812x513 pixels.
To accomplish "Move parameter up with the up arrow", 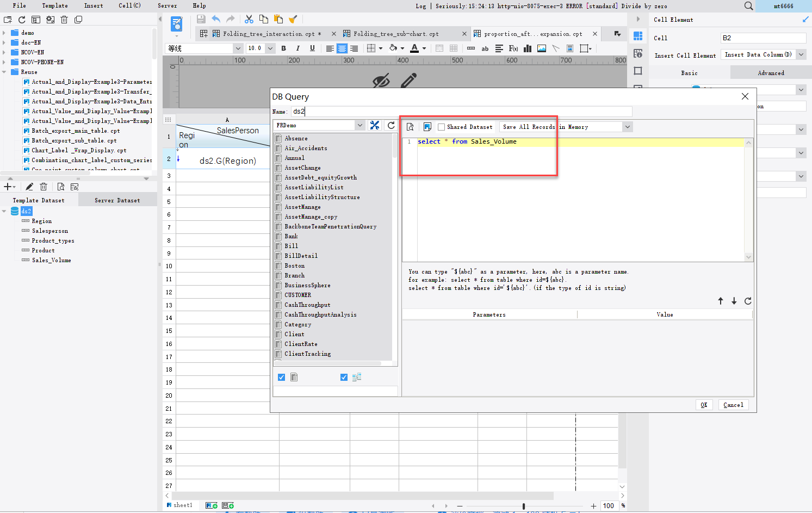I will pyautogui.click(x=721, y=301).
